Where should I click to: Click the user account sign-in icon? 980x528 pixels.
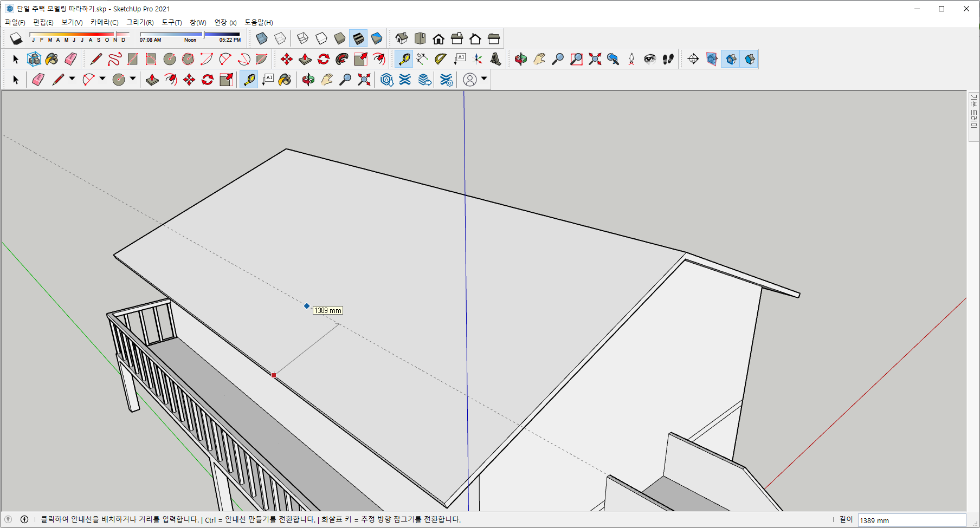[x=470, y=80]
